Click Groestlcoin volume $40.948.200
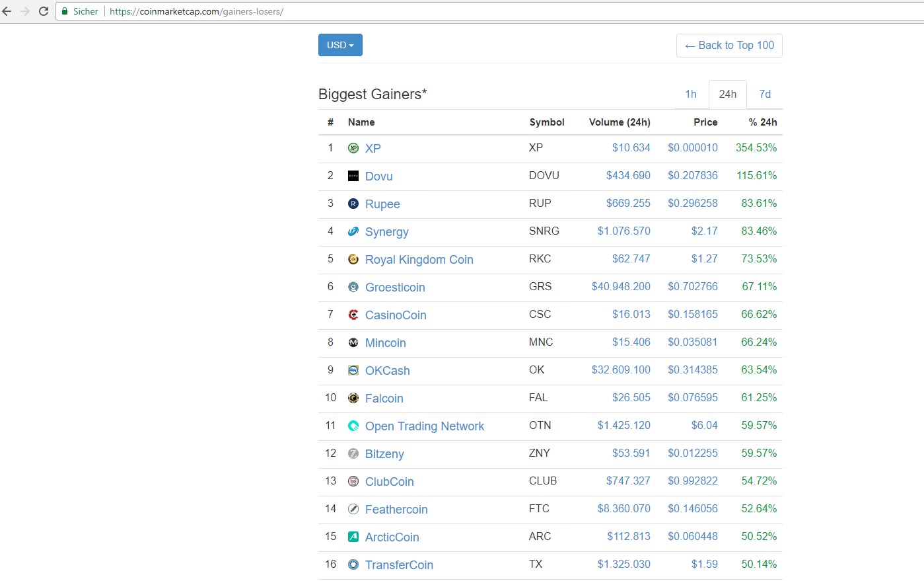 point(621,287)
